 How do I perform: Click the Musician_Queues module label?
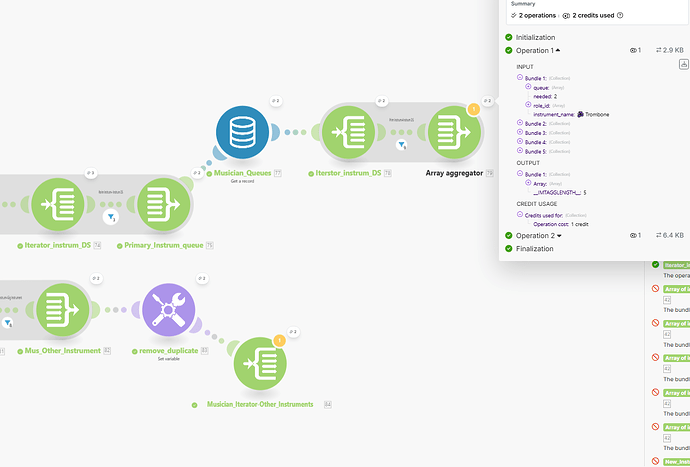pos(242,173)
